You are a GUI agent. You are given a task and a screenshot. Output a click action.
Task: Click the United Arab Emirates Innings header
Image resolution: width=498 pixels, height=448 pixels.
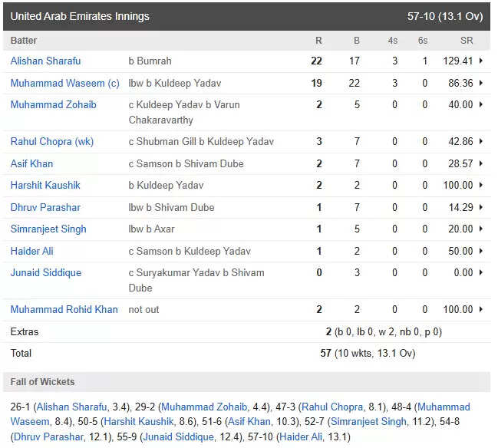[x=246, y=17]
